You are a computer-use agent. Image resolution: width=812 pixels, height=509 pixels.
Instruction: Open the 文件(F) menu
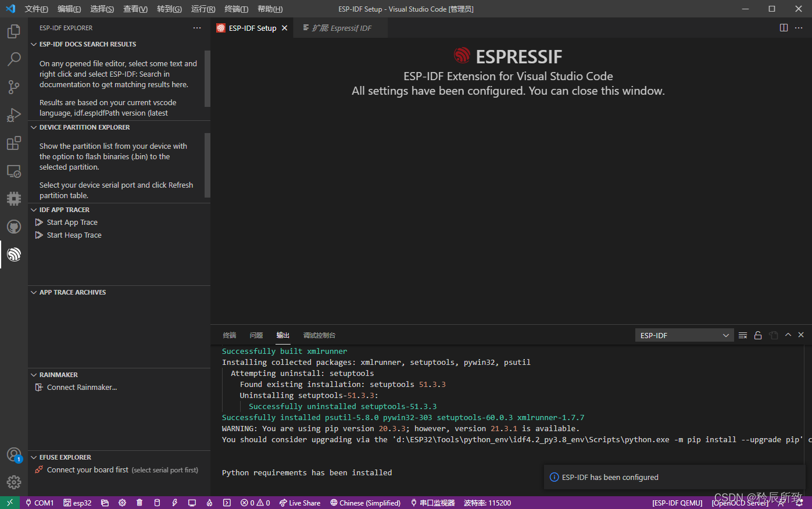point(36,9)
